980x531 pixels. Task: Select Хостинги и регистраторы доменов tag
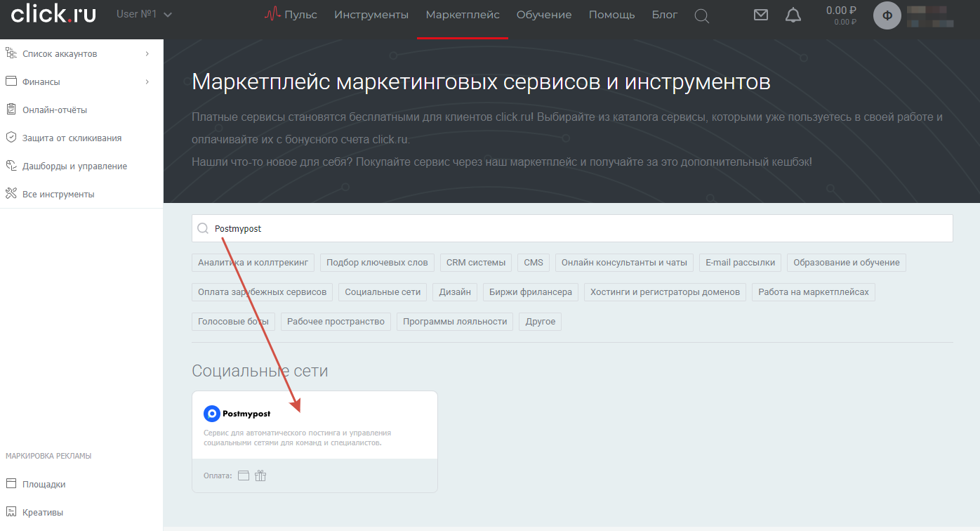point(666,292)
